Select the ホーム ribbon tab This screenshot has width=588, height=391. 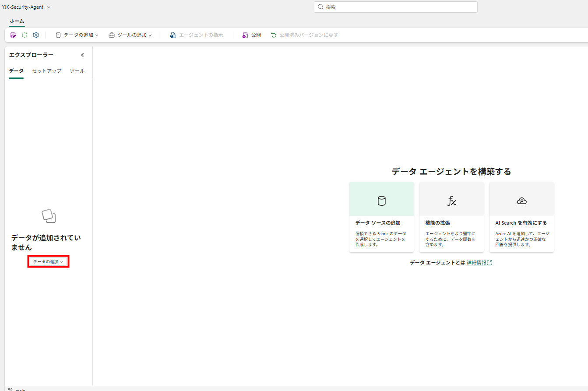tap(17, 21)
